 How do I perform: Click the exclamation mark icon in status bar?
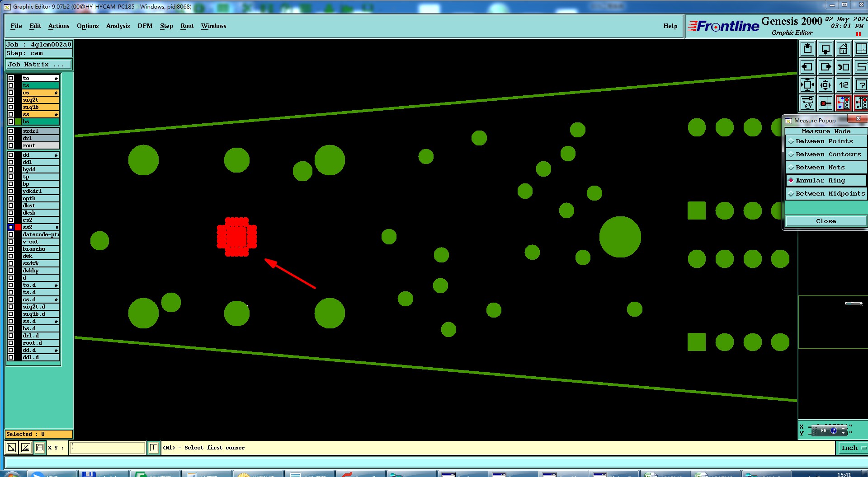tap(154, 448)
